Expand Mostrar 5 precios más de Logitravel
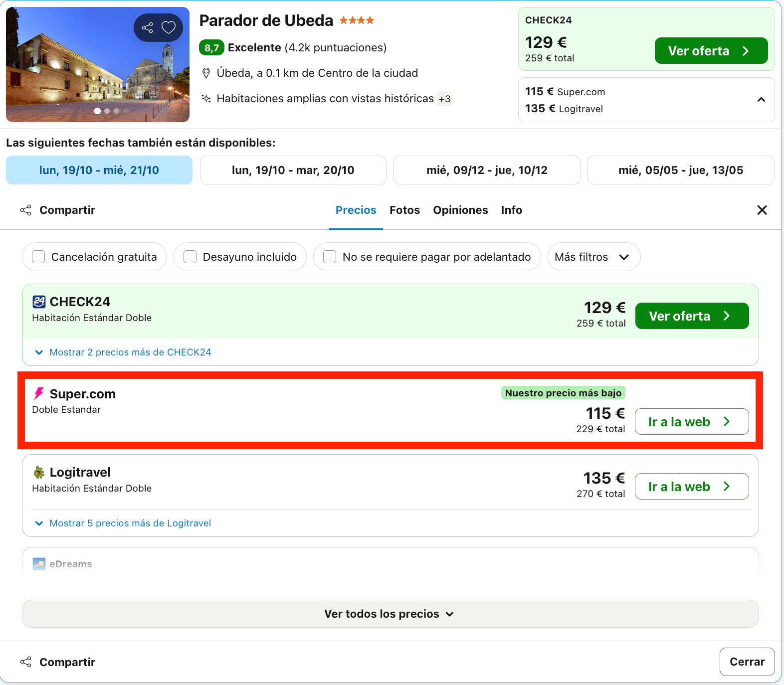This screenshot has height=685, width=784. [123, 523]
